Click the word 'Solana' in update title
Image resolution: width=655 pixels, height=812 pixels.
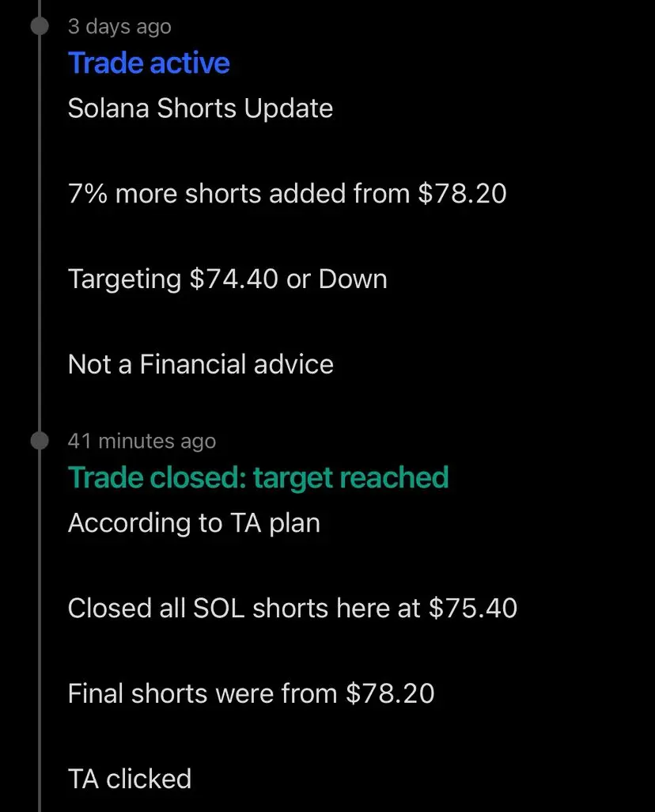(x=108, y=108)
